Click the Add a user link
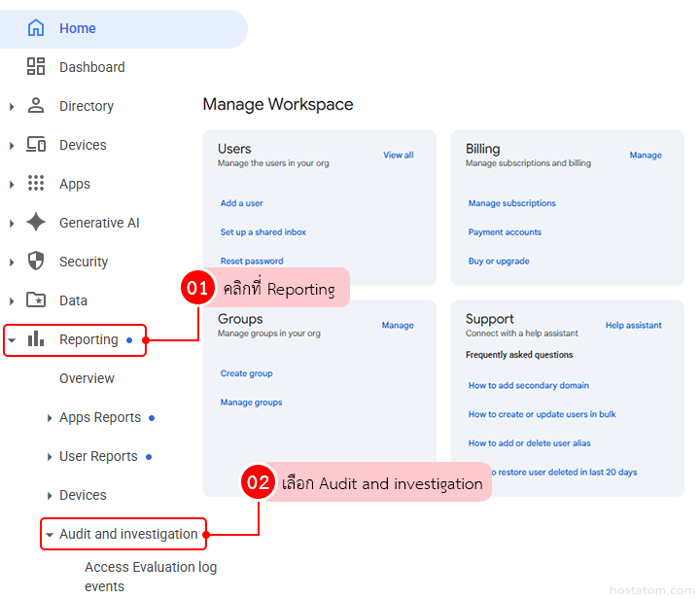This screenshot has height=599, width=700. tap(241, 203)
